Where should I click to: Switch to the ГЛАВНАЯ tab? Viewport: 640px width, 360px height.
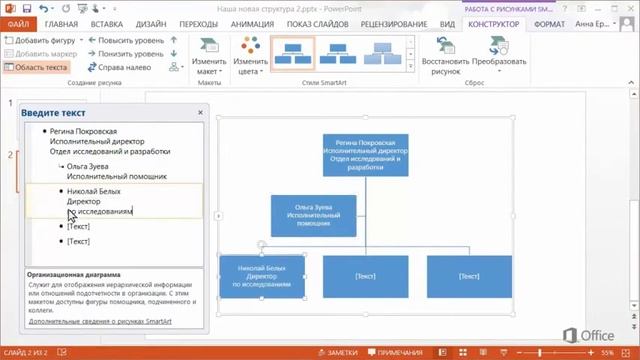click(x=61, y=24)
